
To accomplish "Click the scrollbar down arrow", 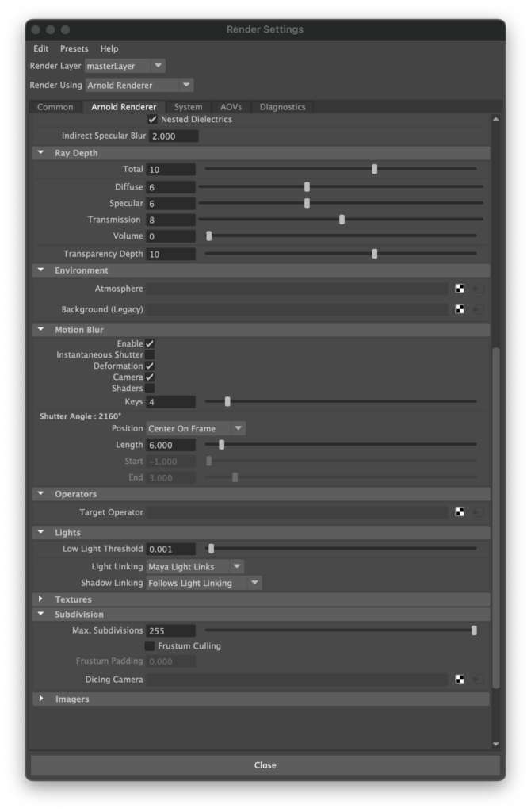I will pyautogui.click(x=496, y=744).
